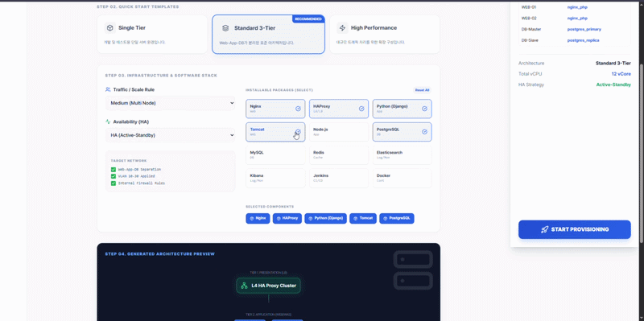644x321 pixels.
Task: Select the Node.js package card
Action: [339, 132]
